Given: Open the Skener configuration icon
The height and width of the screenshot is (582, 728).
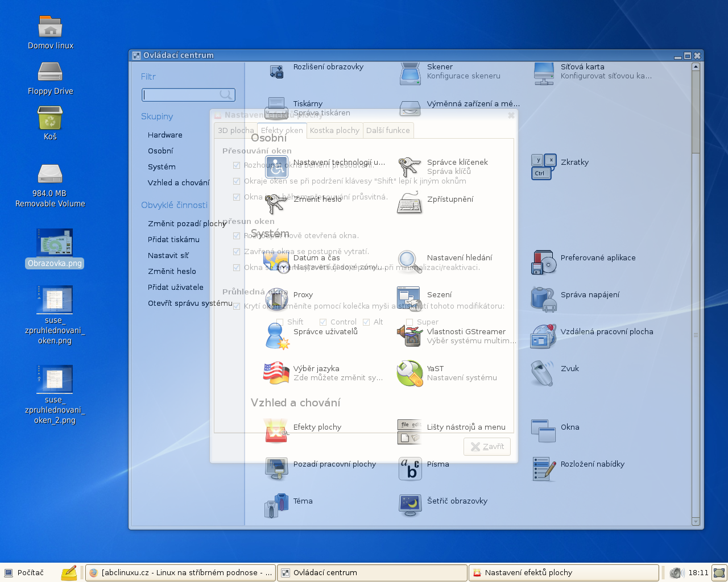Looking at the screenshot, I should tap(410, 74).
